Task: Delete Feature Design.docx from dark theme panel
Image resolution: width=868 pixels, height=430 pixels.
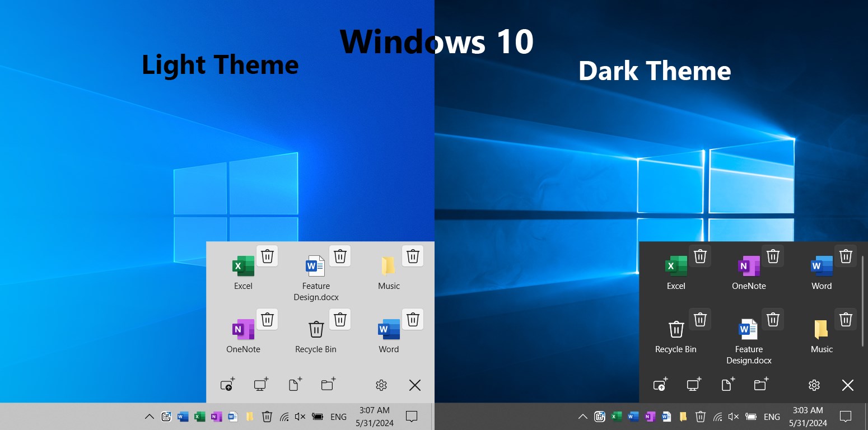Action: [773, 319]
